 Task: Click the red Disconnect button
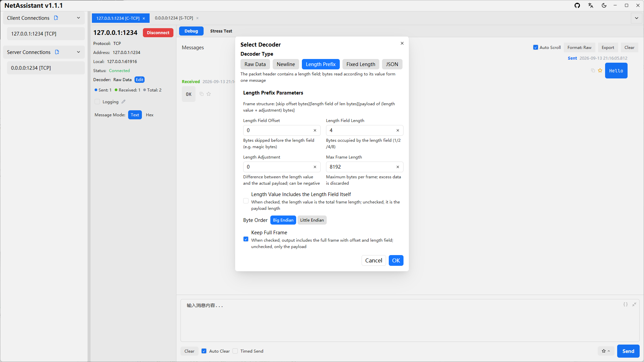pyautogui.click(x=158, y=33)
